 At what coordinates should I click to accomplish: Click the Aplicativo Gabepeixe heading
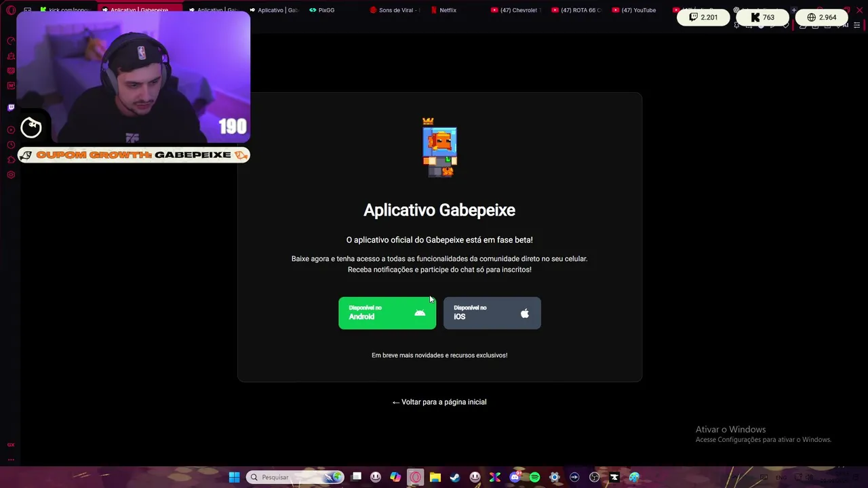click(439, 210)
